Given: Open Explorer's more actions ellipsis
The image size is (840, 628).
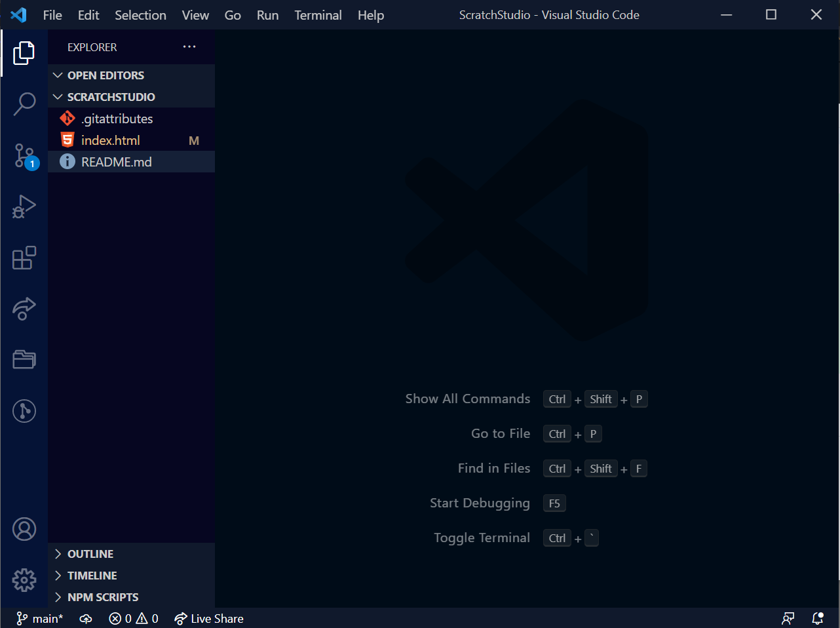Looking at the screenshot, I should 189,47.
